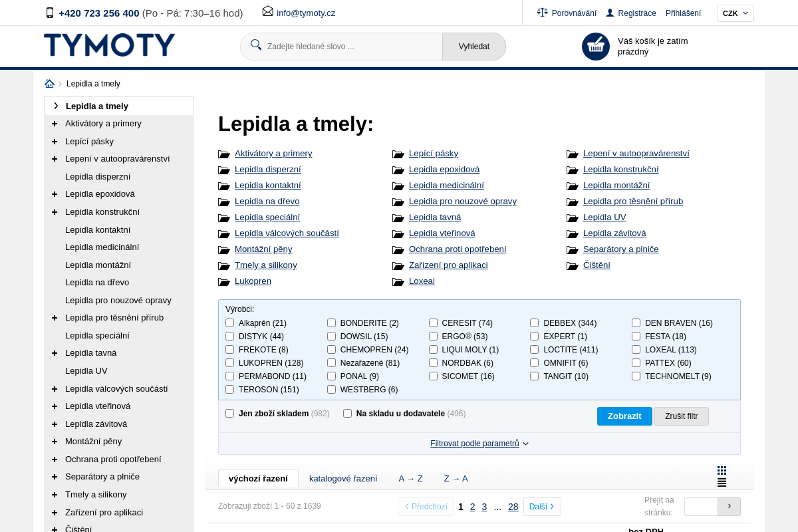Screen dimensions: 798x532
Task: Click folder icon beside Lepení v autoopravárenství link
Action: (x=572, y=154)
